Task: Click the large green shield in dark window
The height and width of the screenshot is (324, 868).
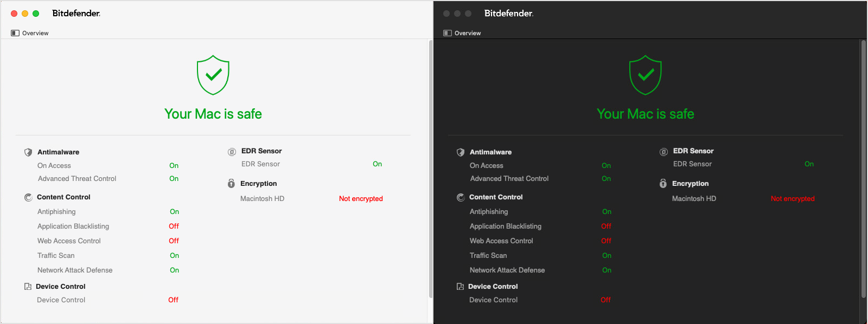Action: point(645,75)
